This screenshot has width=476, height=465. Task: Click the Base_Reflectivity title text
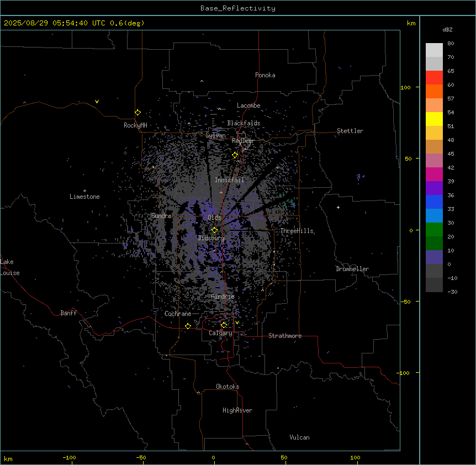238,8
